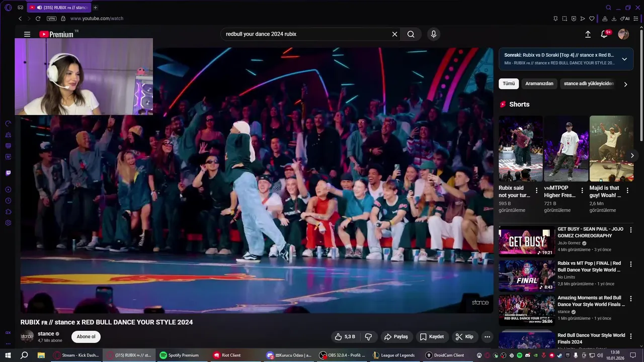Image resolution: width=644 pixels, height=362 pixels.
Task: Open browser tab search magnifier
Action: (x=608, y=8)
